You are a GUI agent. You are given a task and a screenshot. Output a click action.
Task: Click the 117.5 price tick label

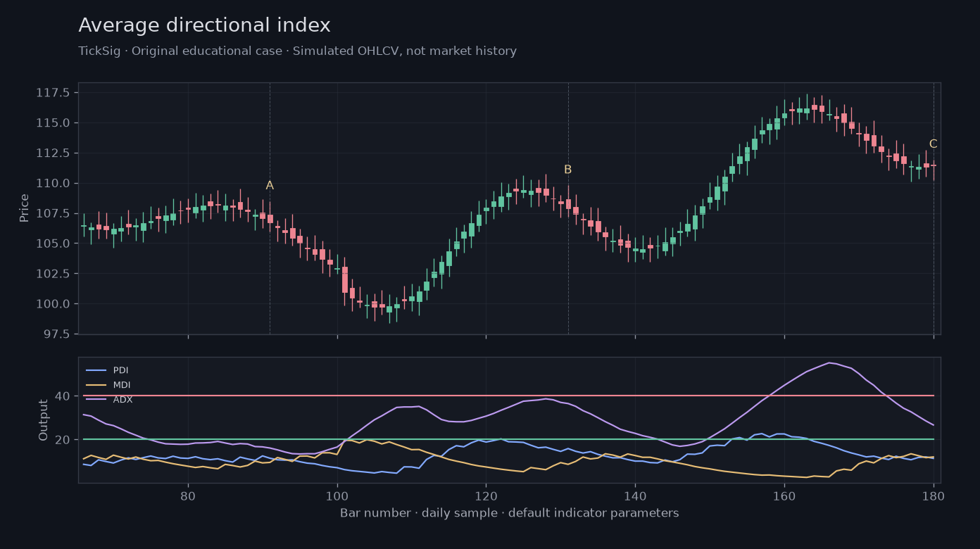coord(53,93)
